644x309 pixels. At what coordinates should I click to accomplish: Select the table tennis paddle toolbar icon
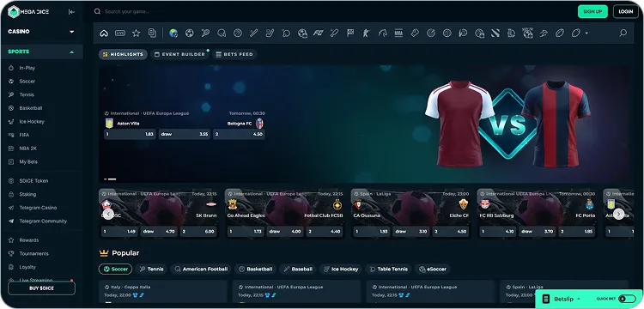pos(286,33)
